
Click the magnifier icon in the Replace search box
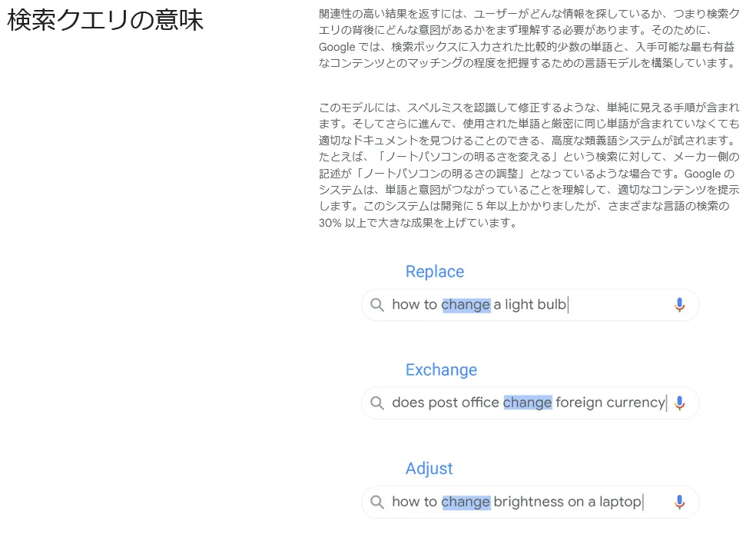click(x=377, y=305)
